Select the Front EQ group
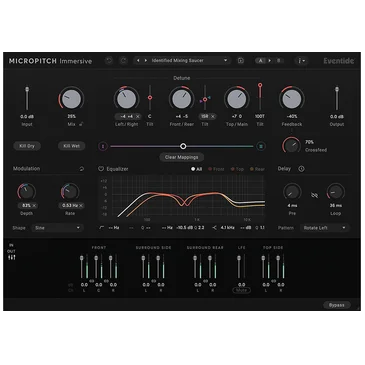Image resolution: width=365 pixels, height=365 pixels. [216, 169]
